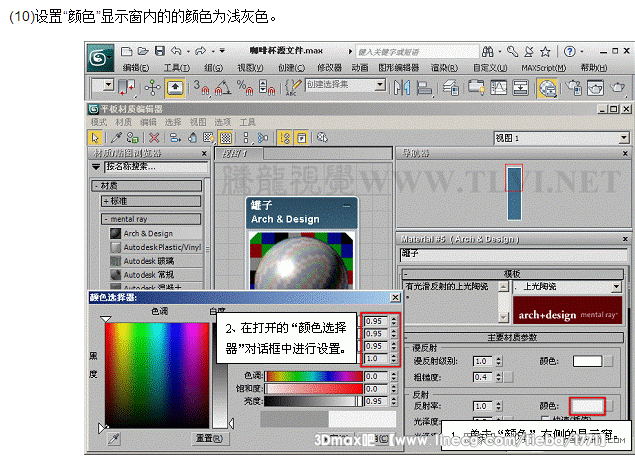The height and width of the screenshot is (457, 635).
Task: Toggle the 3D Snaps magnet icon
Action: 201,88
